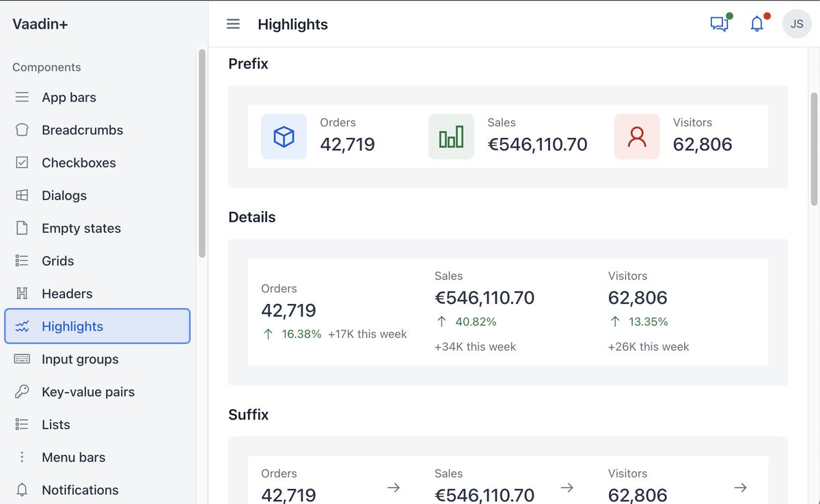Screen dimensions: 820x504
Task: Click the Headers sidebar icon
Action: (x=22, y=294)
